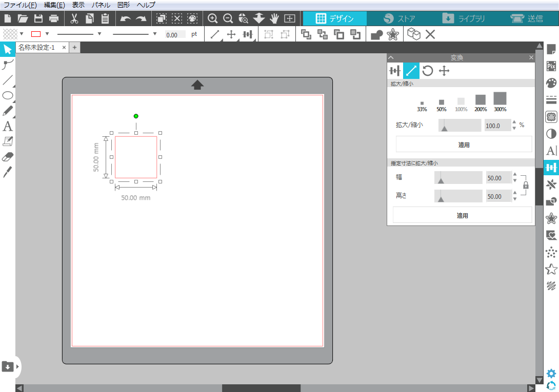The width and height of the screenshot is (559, 392).
Task: Open the パネル menu
Action: [101, 5]
